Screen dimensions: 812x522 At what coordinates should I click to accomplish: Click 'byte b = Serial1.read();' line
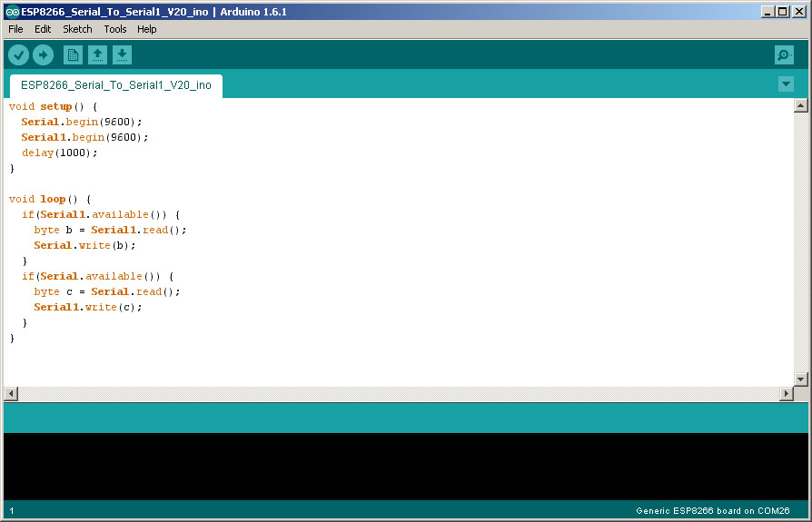110,231
